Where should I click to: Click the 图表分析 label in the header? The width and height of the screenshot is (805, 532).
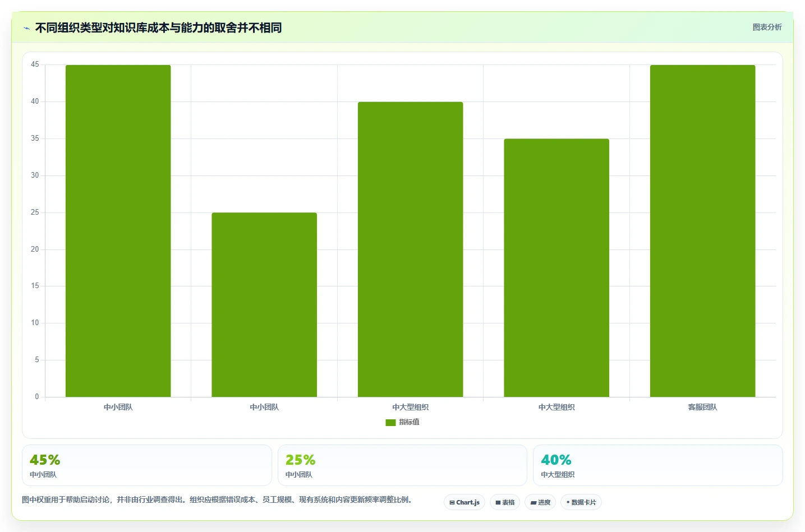767,27
